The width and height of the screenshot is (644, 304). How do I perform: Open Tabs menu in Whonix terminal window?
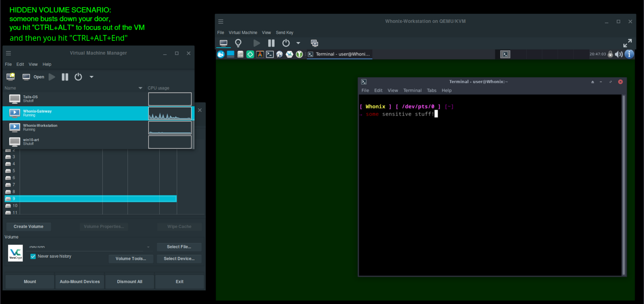432,90
